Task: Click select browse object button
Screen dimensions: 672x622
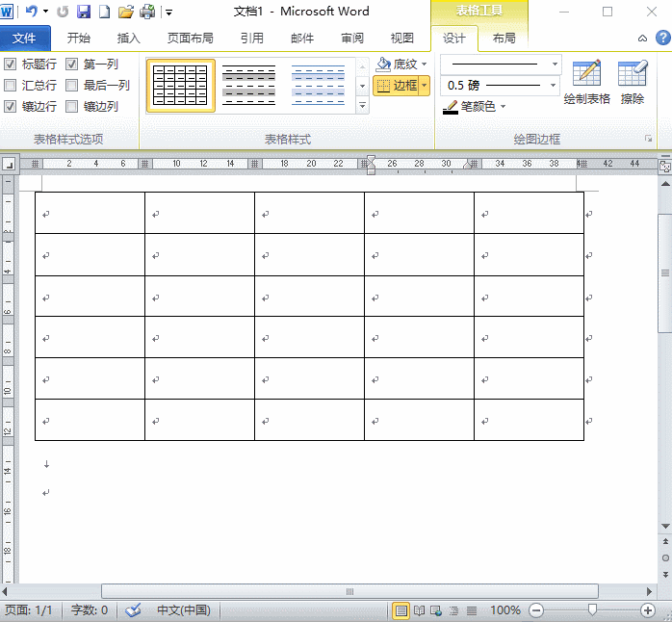Action: (x=665, y=557)
